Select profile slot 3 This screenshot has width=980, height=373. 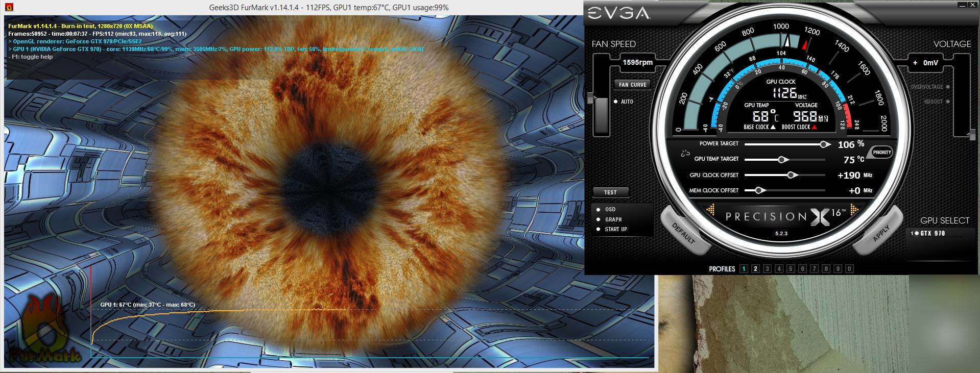coord(767,269)
